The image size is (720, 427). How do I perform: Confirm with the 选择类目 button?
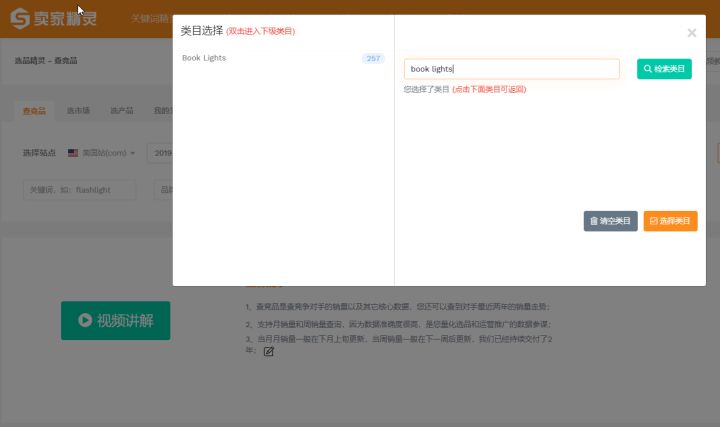tap(670, 221)
